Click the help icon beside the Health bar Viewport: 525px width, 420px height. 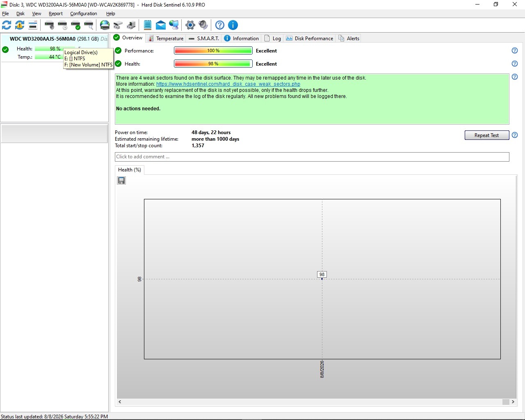(x=515, y=64)
